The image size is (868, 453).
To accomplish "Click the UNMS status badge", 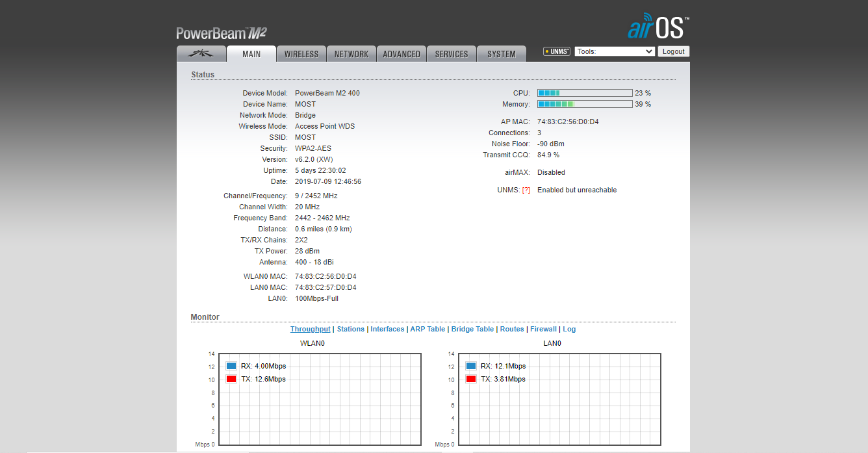I will click(557, 51).
